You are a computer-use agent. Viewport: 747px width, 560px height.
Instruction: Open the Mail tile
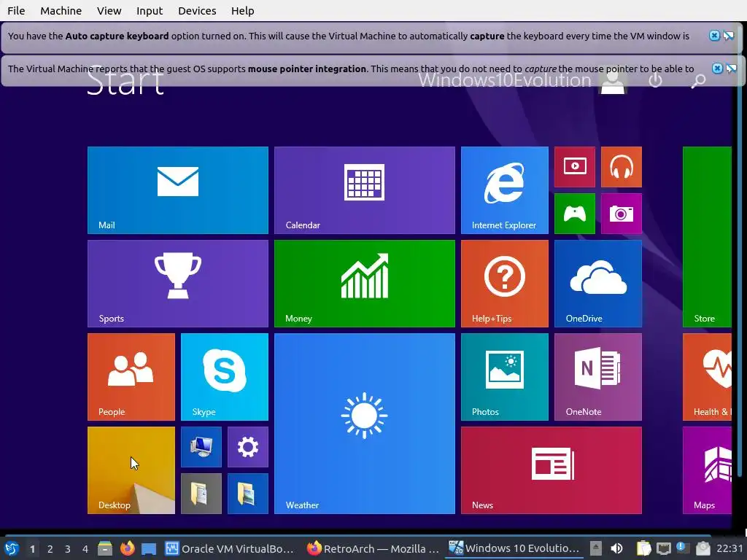pos(178,190)
